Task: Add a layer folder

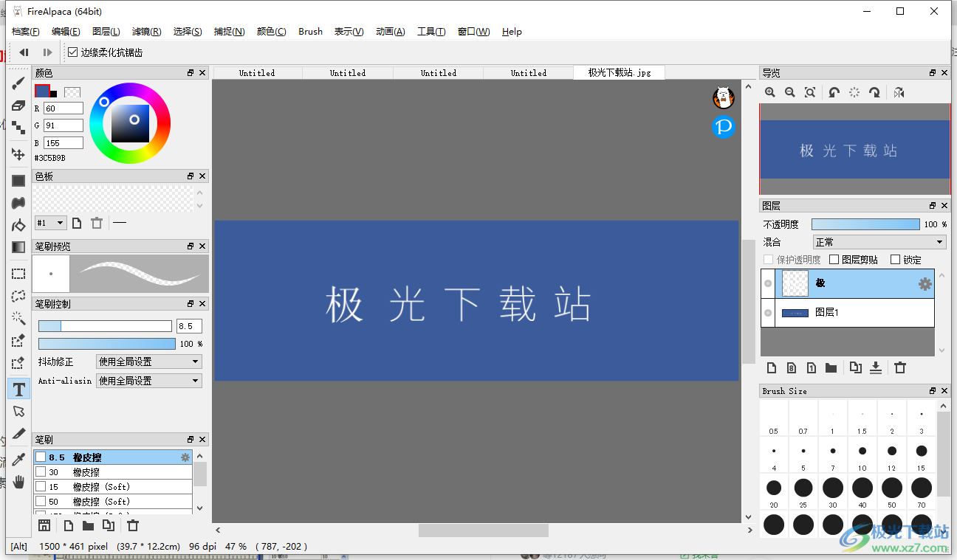Action: point(831,367)
